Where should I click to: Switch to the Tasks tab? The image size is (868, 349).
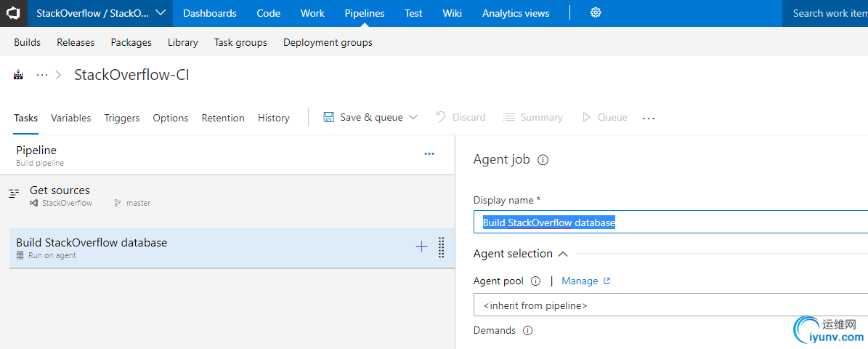tap(25, 118)
